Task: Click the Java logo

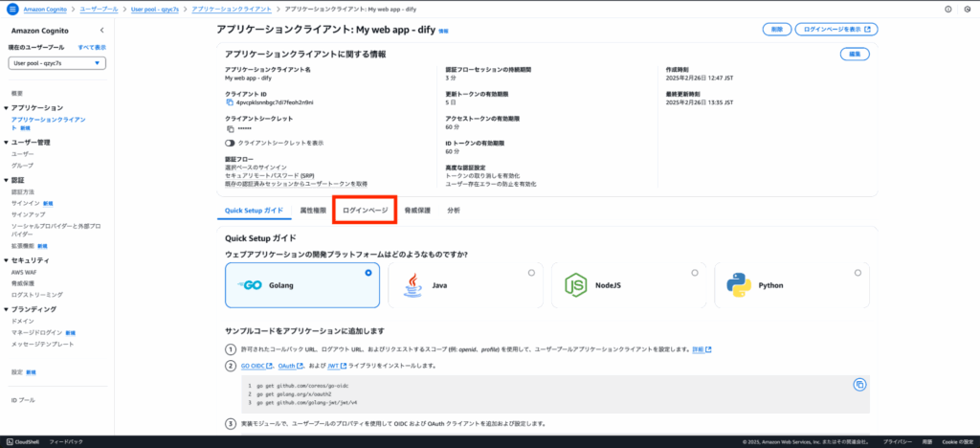Action: pyautogui.click(x=412, y=285)
